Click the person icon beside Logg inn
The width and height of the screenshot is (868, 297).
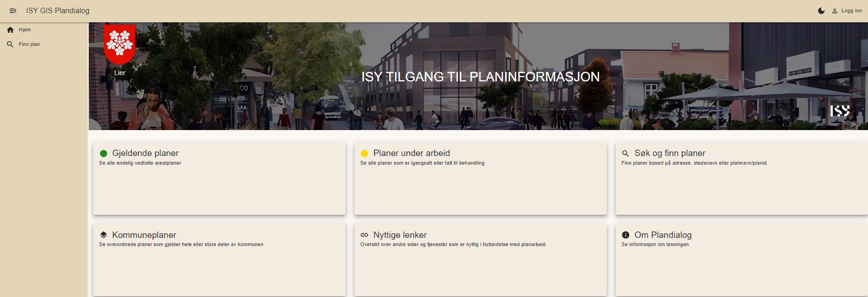pos(835,11)
